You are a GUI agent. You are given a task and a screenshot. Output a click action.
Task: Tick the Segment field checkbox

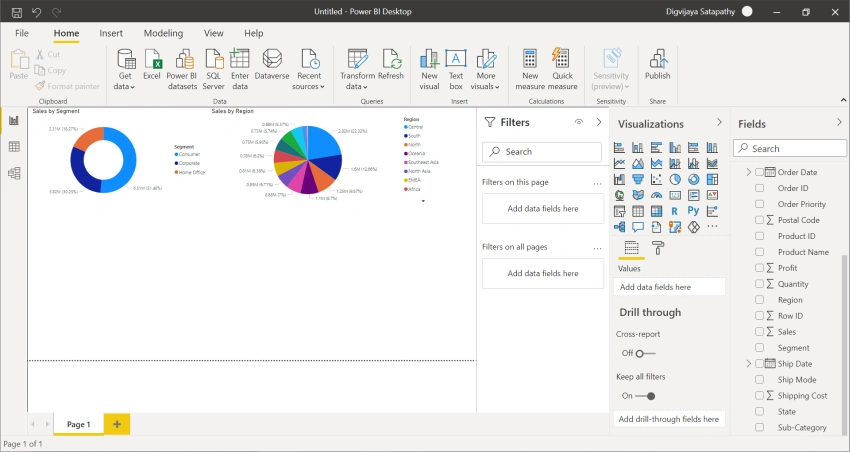tap(759, 347)
